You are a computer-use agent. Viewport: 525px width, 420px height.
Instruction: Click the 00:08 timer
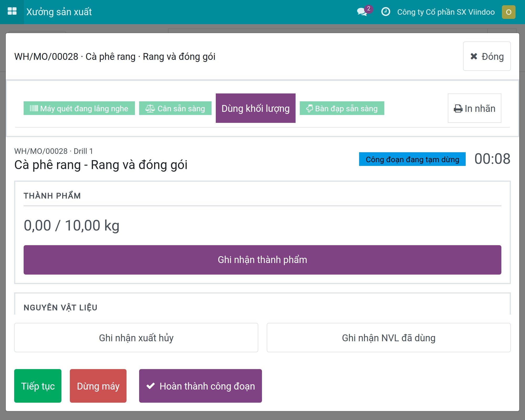point(492,159)
